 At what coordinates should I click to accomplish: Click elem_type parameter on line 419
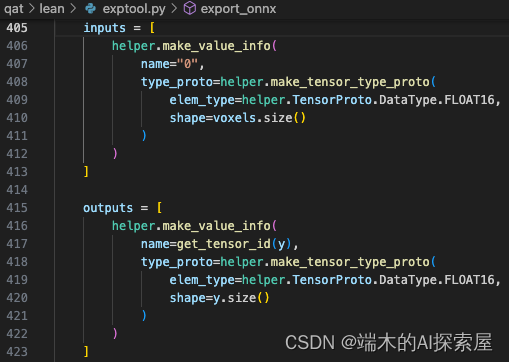tap(202, 280)
